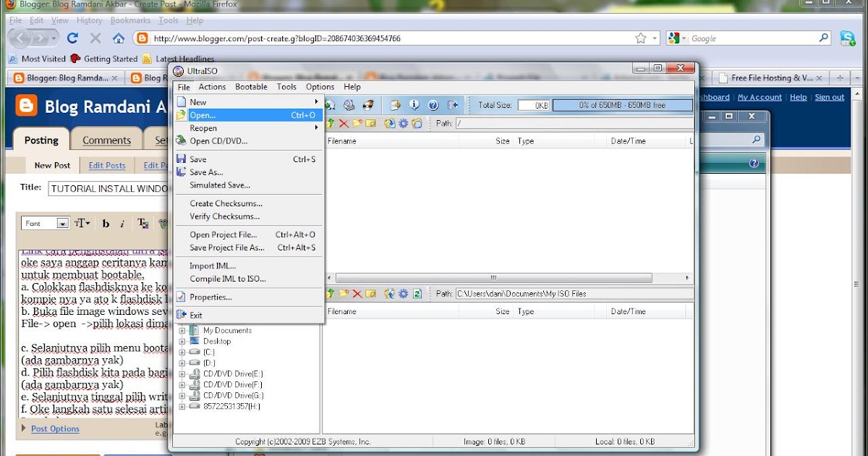Select the CD/DVD Drive(G:) tree item
The width and height of the screenshot is (868, 456).
(233, 396)
